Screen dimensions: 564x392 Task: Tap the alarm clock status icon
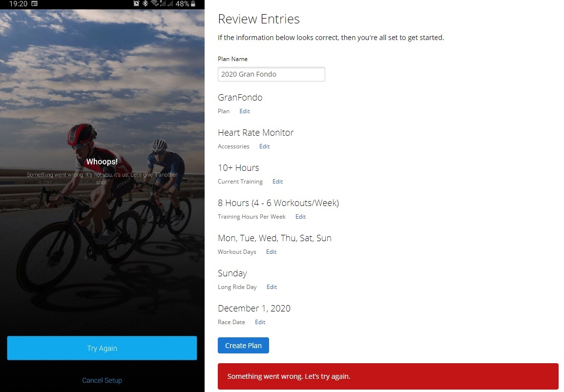click(x=136, y=3)
